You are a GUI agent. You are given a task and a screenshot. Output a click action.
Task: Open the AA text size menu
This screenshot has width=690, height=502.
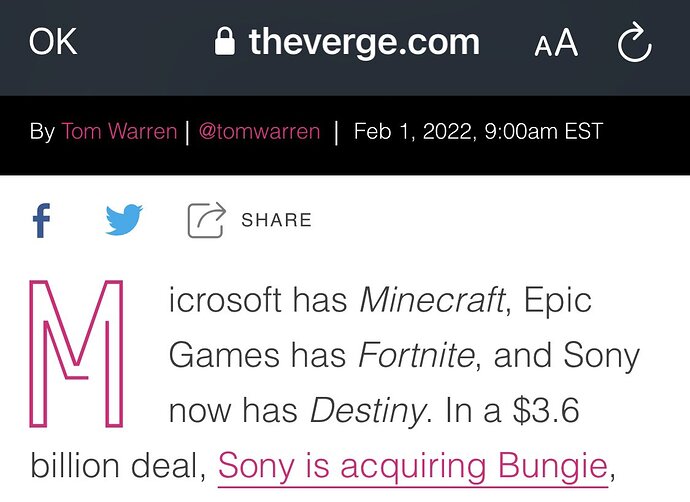point(556,43)
